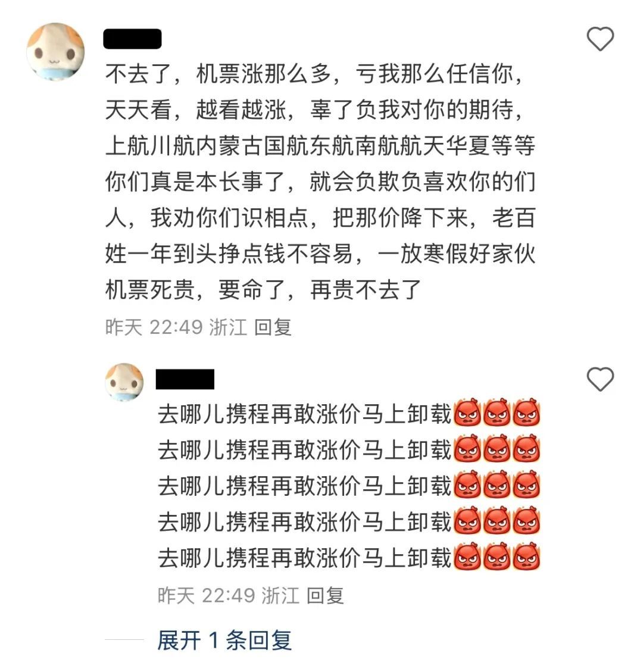Tap the heart icon on the 去哪儿携程 reply
This screenshot has height=672, width=643.
[x=600, y=379]
